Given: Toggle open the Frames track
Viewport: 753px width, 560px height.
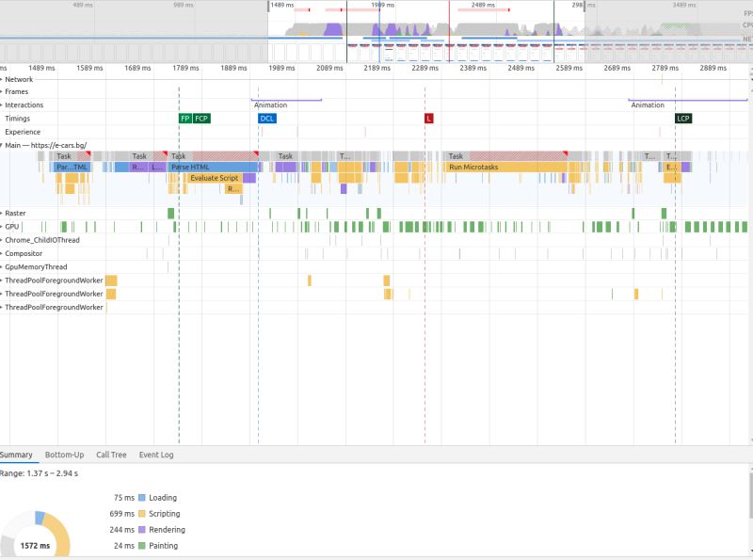Looking at the screenshot, I should 5,91.
